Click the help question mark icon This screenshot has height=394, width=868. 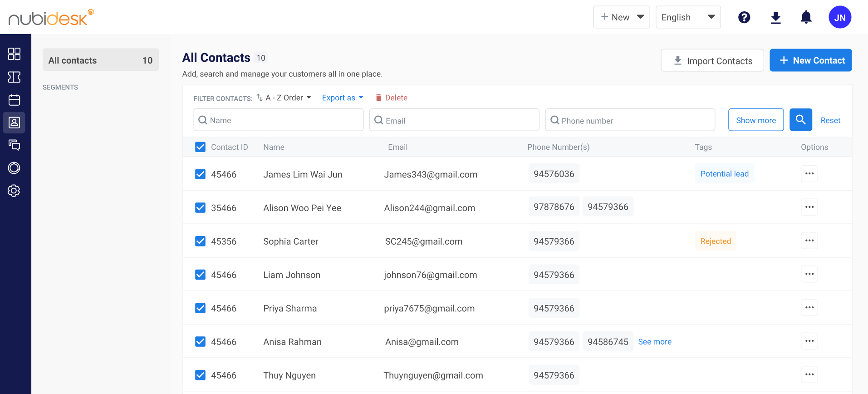(744, 17)
